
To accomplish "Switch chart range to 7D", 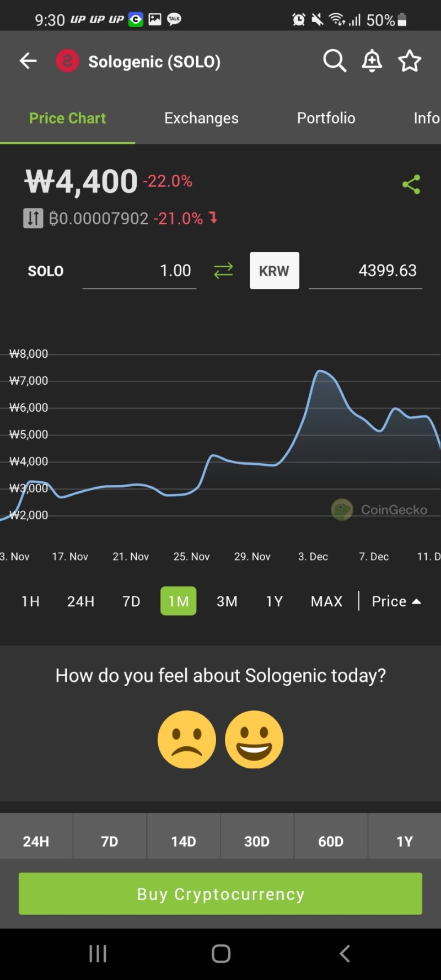I will tap(131, 601).
